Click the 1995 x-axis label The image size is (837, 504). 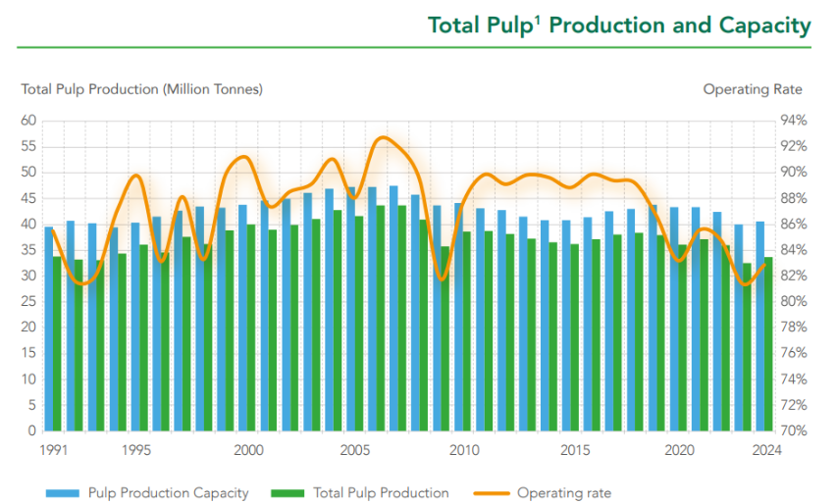136,451
